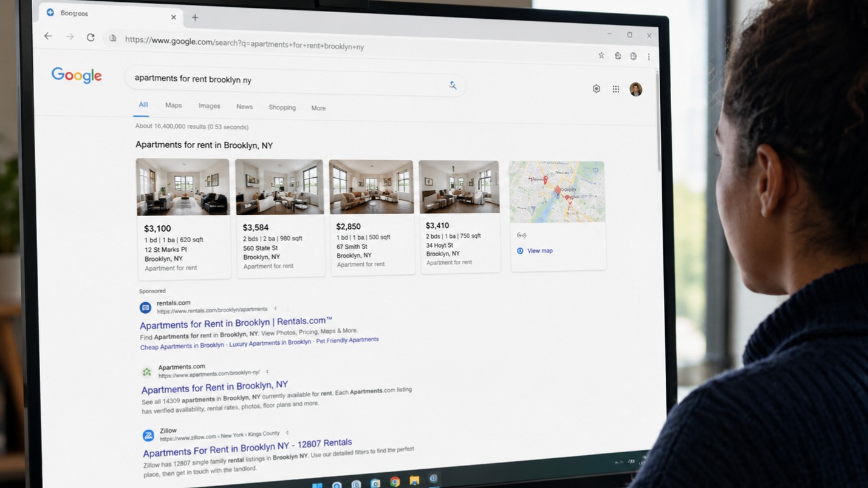Open the More search filters menu
The width and height of the screenshot is (868, 488).
click(x=318, y=108)
